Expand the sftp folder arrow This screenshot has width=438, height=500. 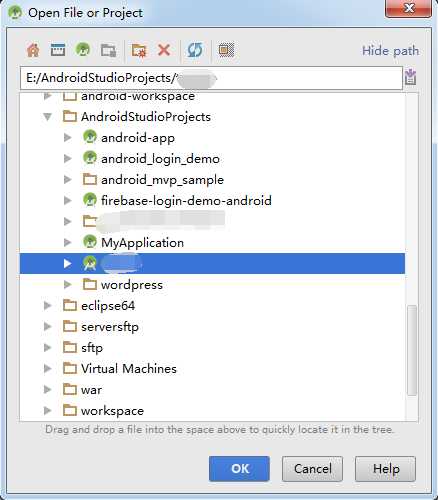click(48, 348)
